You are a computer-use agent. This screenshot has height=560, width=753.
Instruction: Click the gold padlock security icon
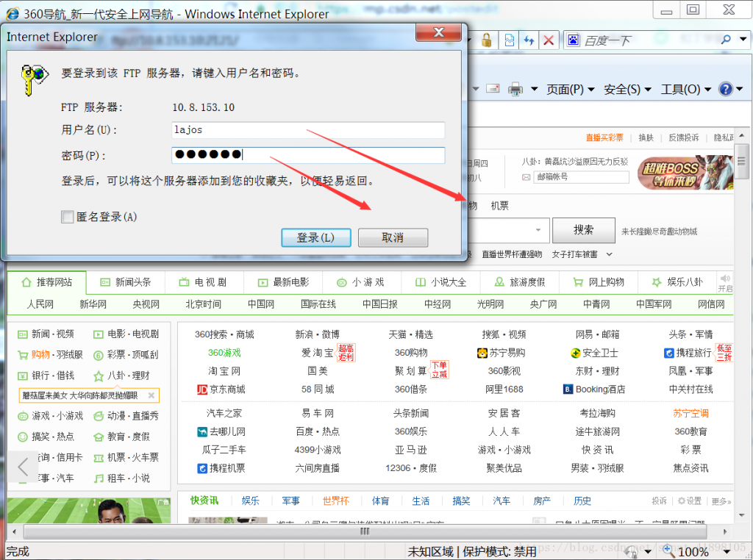(x=487, y=40)
